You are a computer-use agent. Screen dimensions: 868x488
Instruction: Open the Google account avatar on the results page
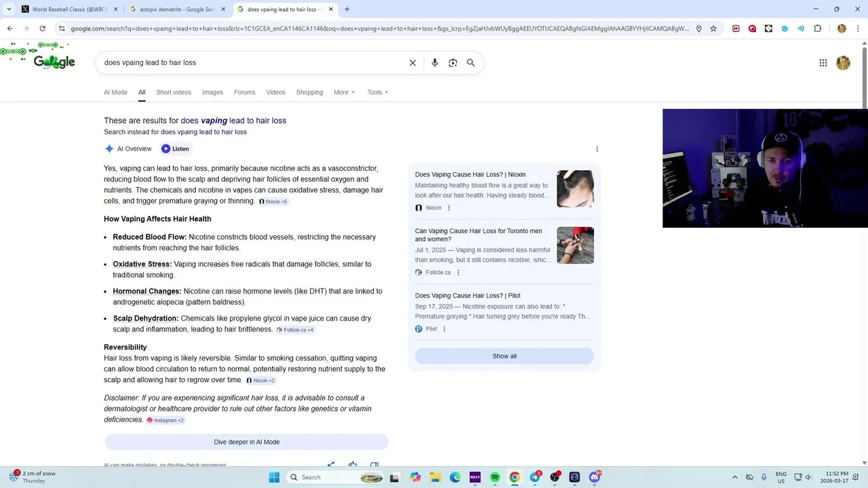point(843,63)
